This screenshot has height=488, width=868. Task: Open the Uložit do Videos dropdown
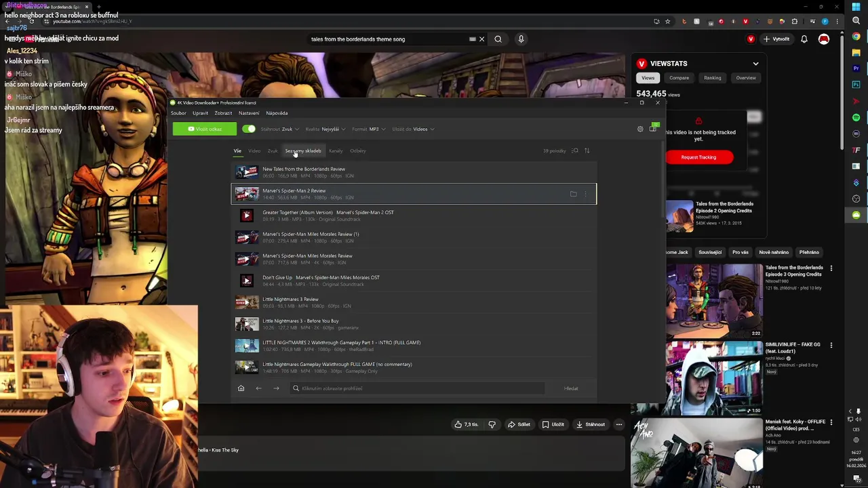pyautogui.click(x=413, y=129)
